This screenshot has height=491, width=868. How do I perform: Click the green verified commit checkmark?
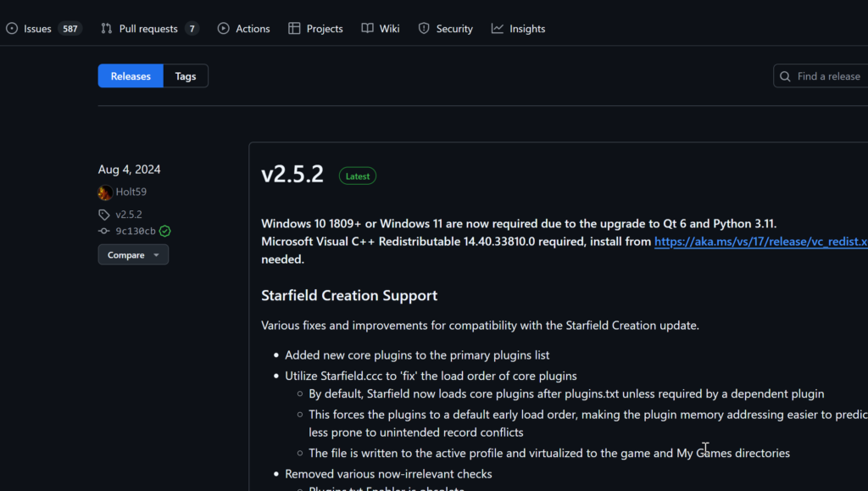tap(165, 231)
